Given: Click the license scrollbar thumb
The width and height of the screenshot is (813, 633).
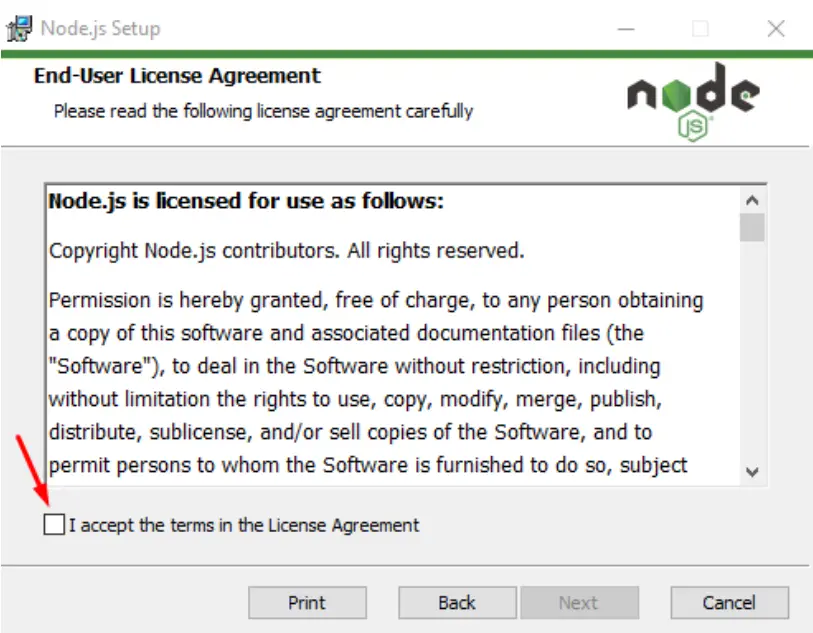Looking at the screenshot, I should point(752,227).
